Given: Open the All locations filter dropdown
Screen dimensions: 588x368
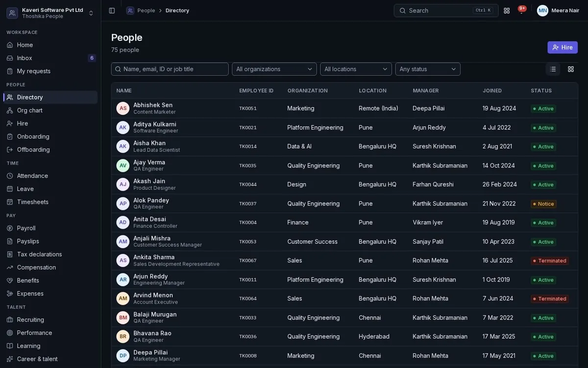Looking at the screenshot, I should [x=356, y=69].
